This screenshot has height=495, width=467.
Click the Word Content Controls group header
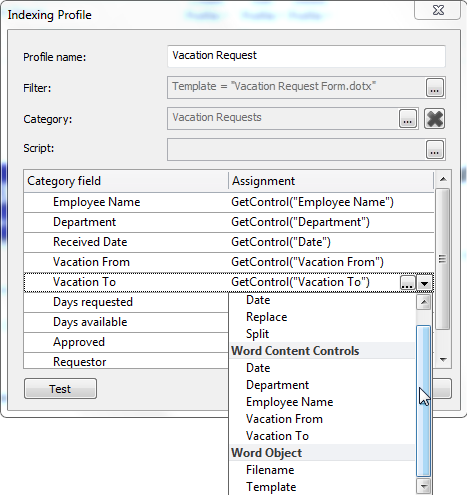pos(322,351)
